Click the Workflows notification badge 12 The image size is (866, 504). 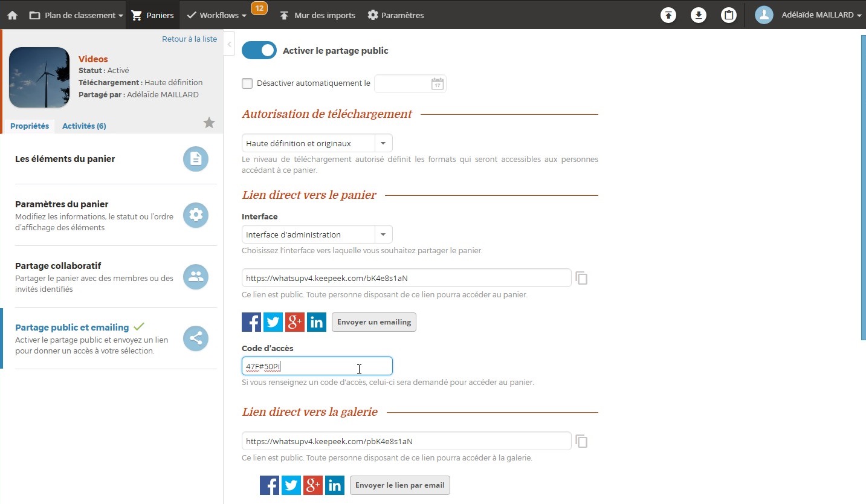[259, 8]
